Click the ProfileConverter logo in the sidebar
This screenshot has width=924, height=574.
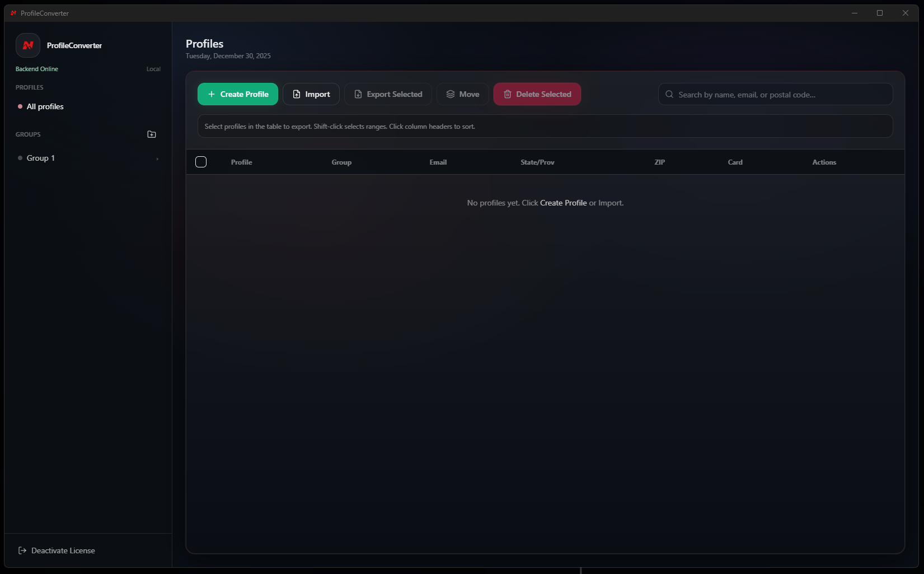27,45
